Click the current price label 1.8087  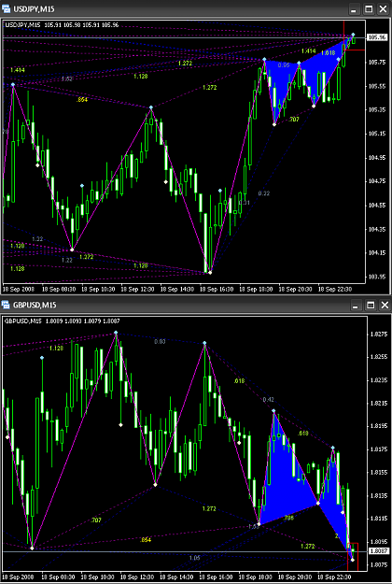(x=378, y=549)
